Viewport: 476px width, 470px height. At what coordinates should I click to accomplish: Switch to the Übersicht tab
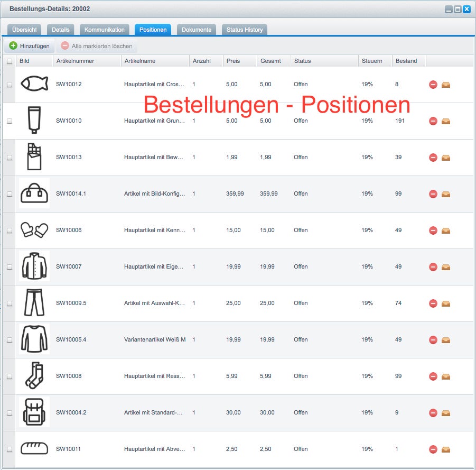pyautogui.click(x=24, y=30)
